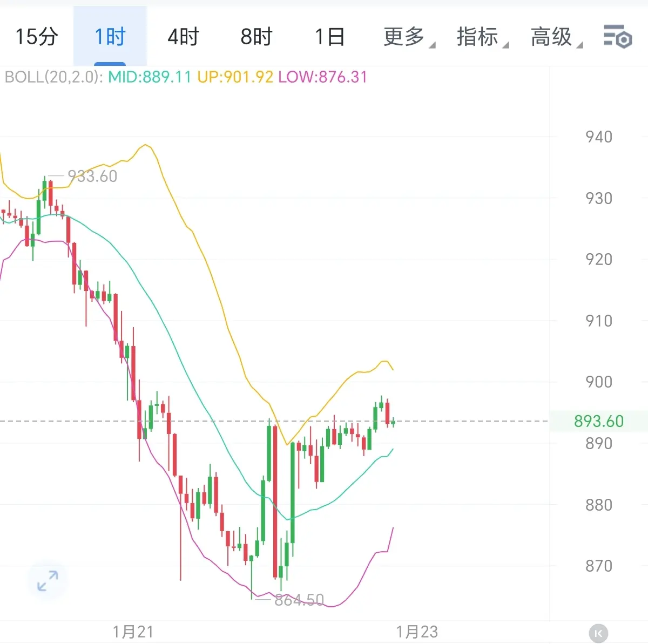Image resolution: width=648 pixels, height=644 pixels.
Task: Click the 880 price axis label
Action: tap(599, 505)
